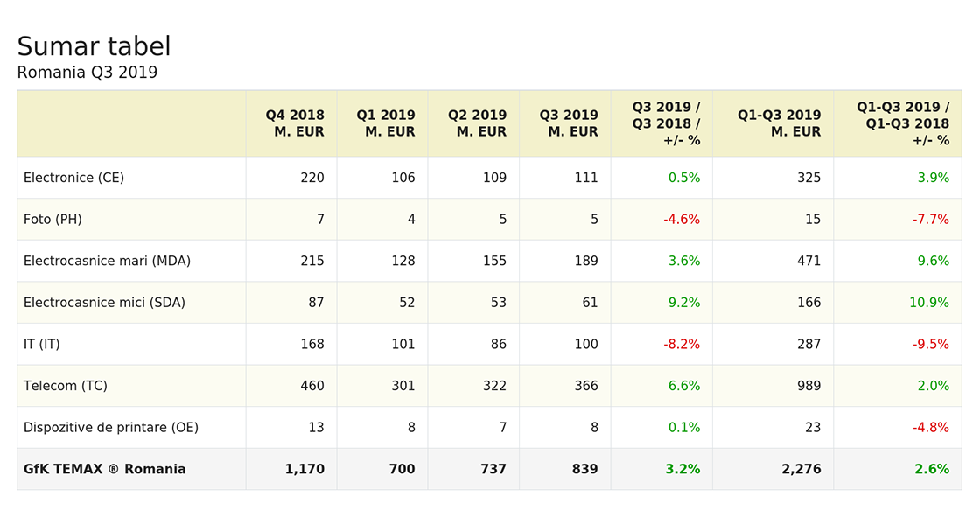The image size is (980, 525).
Task: Click the 3.6% change for MDA
Action: 683,261
